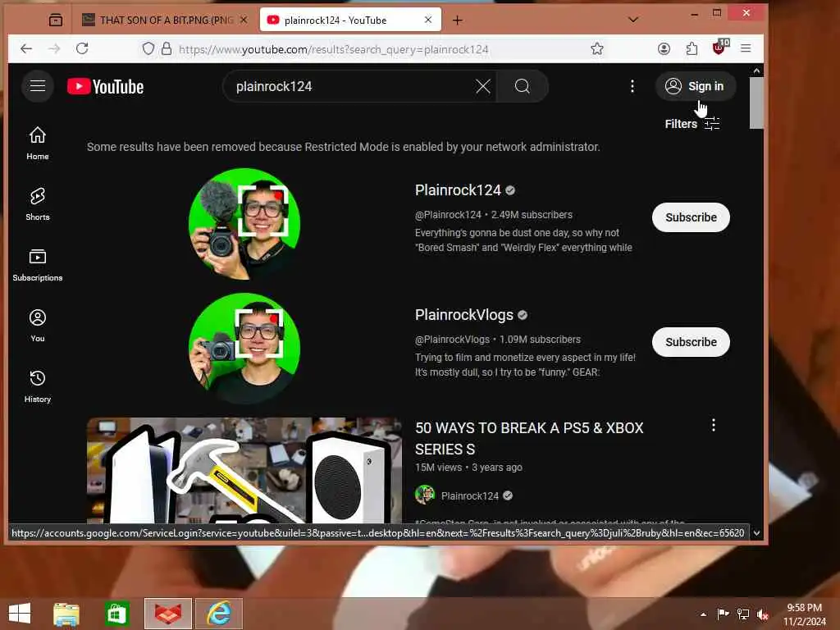Open Plainrock124 channel avatar
This screenshot has height=630, width=840.
[244, 224]
